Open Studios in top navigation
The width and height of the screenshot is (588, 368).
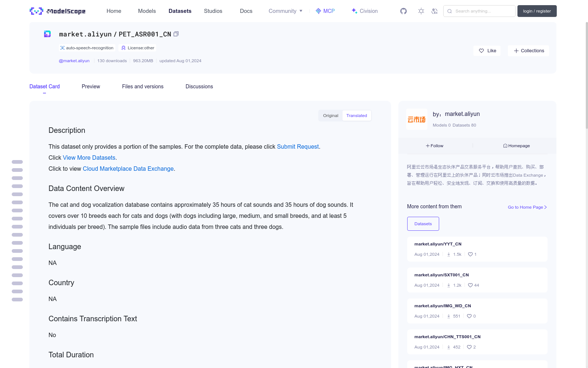[x=213, y=11]
